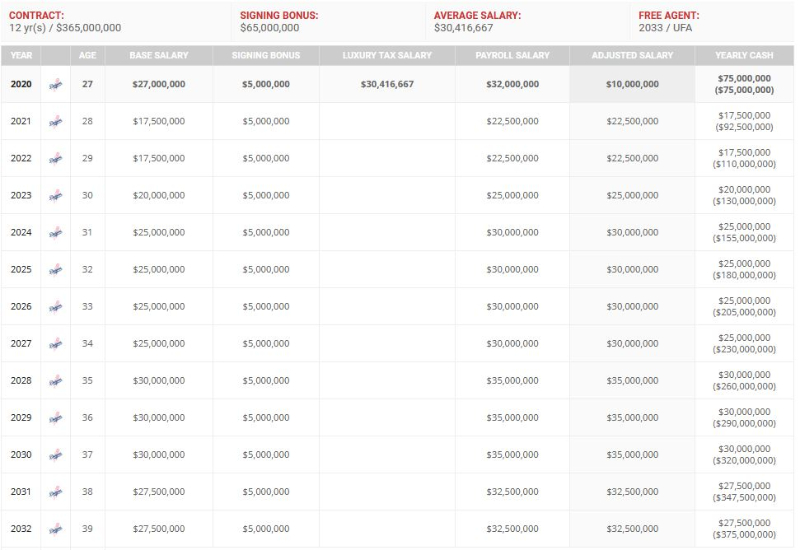Click the 2032 adjusted salary $32,500,000
800x550 pixels.
632,529
